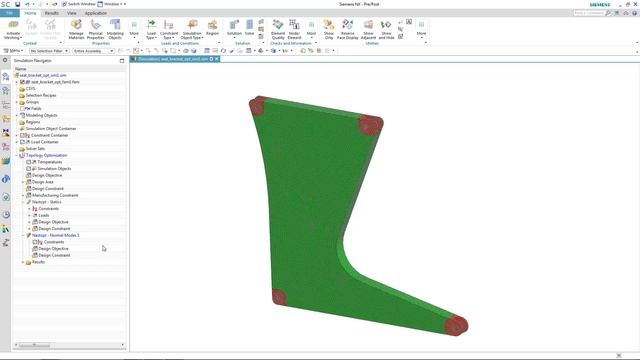
Task: Open Manage Materials tool
Action: coord(76,29)
